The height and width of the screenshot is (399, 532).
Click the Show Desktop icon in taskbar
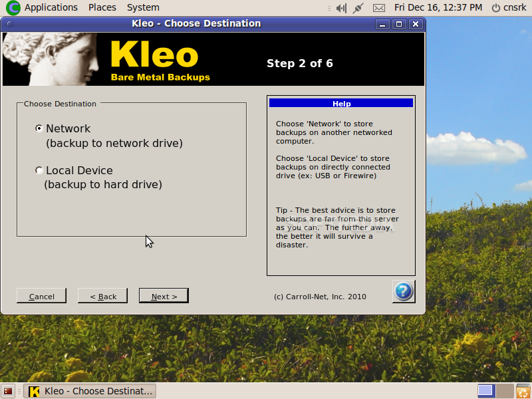pyautogui.click(x=8, y=391)
